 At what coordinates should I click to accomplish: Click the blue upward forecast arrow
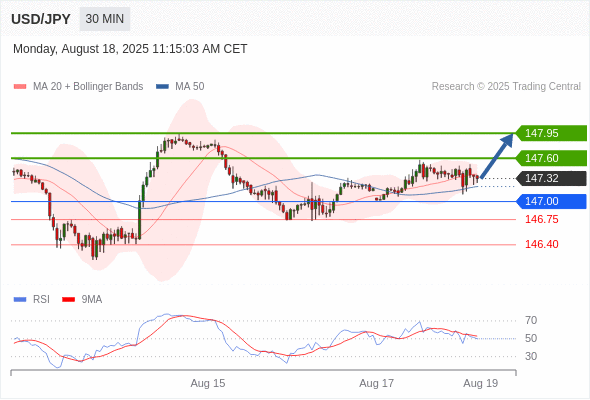click(497, 155)
